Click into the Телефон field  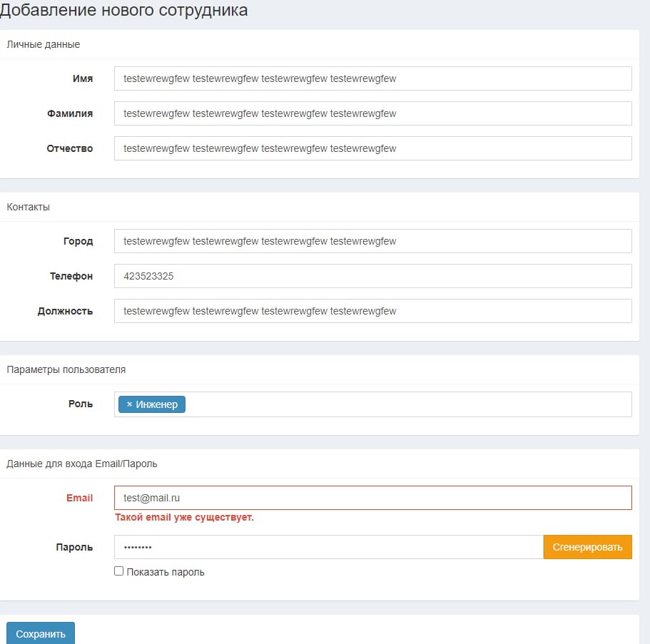point(372,276)
